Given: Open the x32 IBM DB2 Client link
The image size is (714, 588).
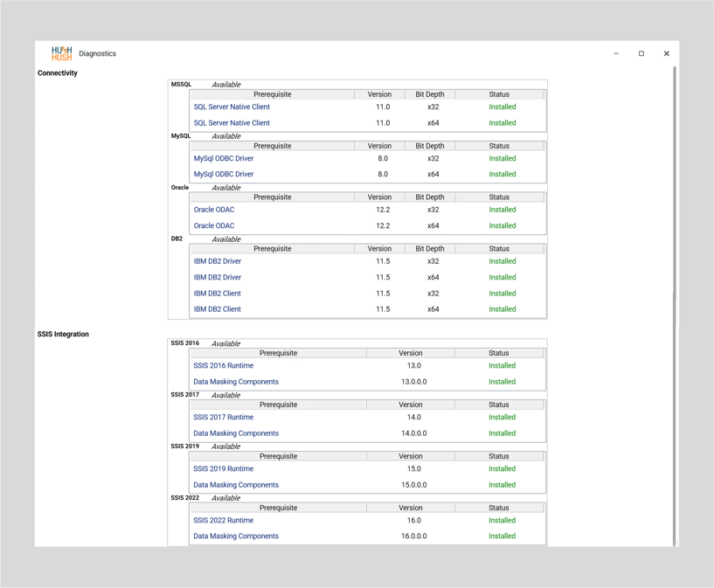Looking at the screenshot, I should (218, 294).
